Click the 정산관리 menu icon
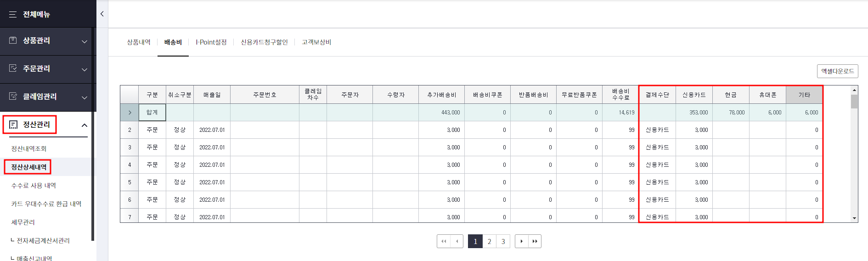 pyautogui.click(x=13, y=125)
